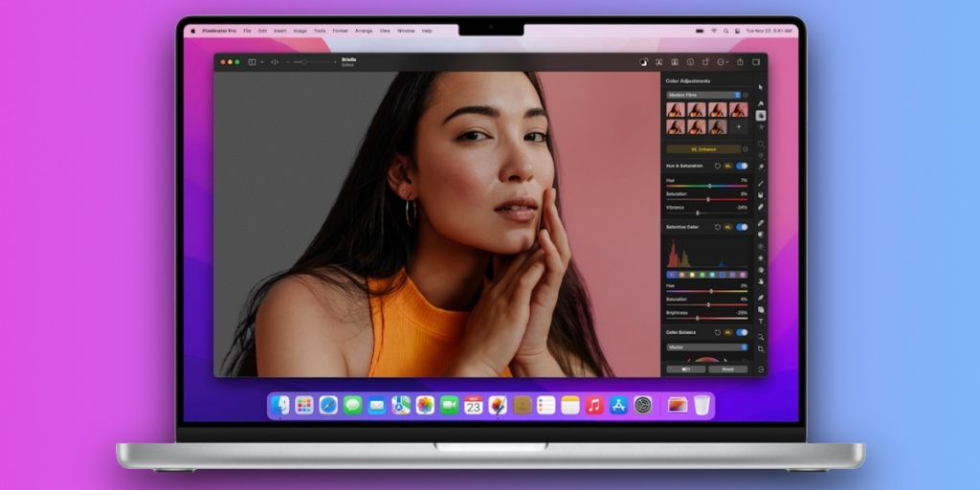980x490 pixels.
Task: Open the Arrange menu
Action: 364,31
